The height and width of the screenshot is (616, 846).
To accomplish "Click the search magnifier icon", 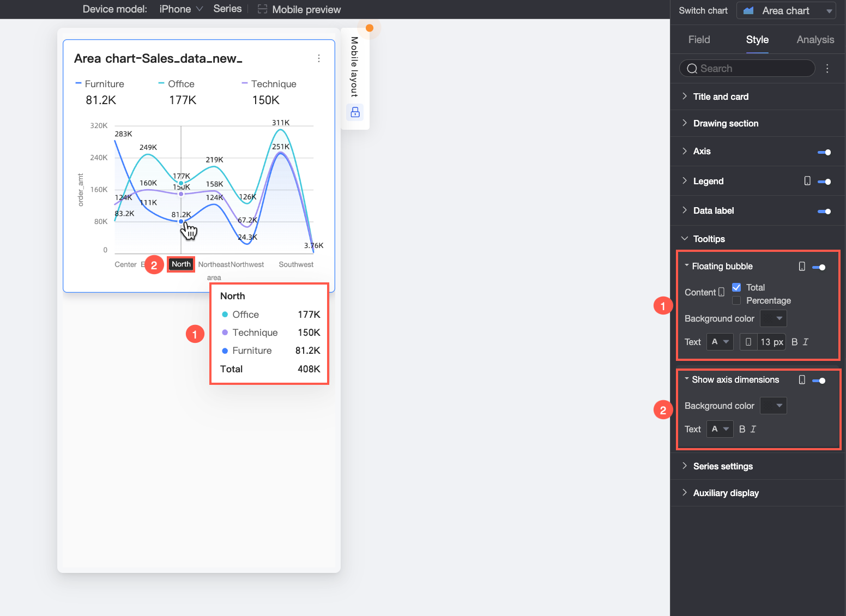I will click(x=692, y=68).
